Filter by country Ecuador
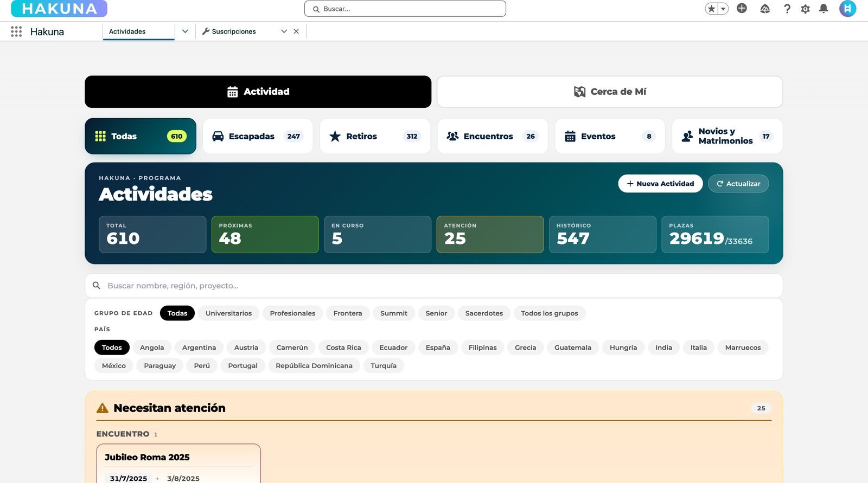 click(393, 347)
